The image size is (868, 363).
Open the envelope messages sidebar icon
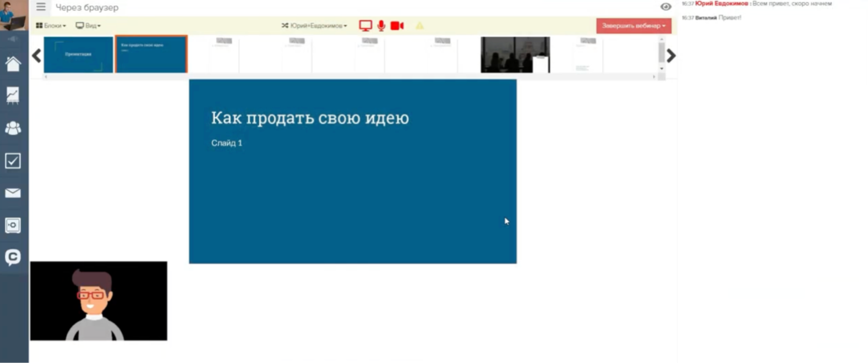(x=13, y=193)
